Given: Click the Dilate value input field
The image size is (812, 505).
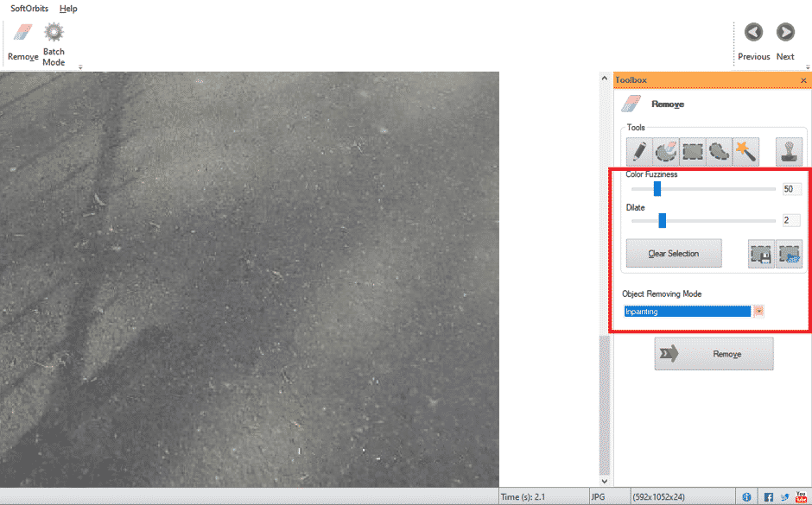Looking at the screenshot, I should pyautogui.click(x=790, y=220).
